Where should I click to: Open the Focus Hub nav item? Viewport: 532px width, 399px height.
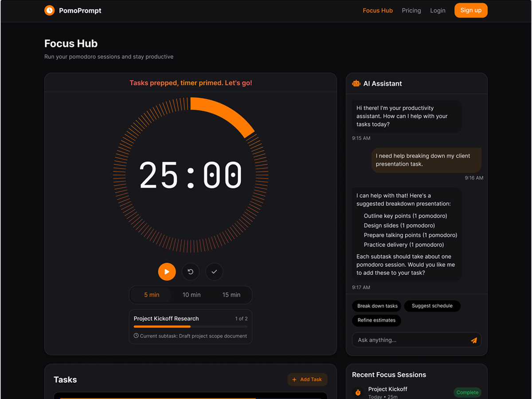(x=378, y=11)
